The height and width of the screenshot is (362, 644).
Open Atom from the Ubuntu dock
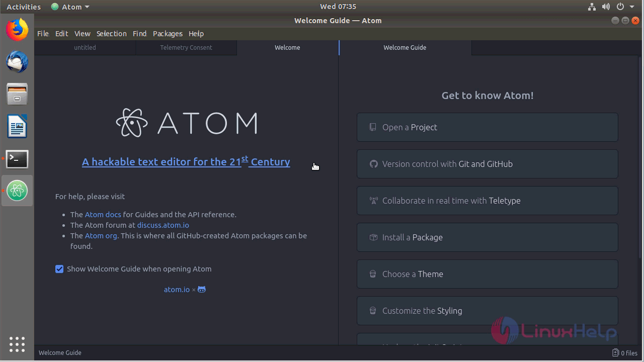(x=17, y=191)
